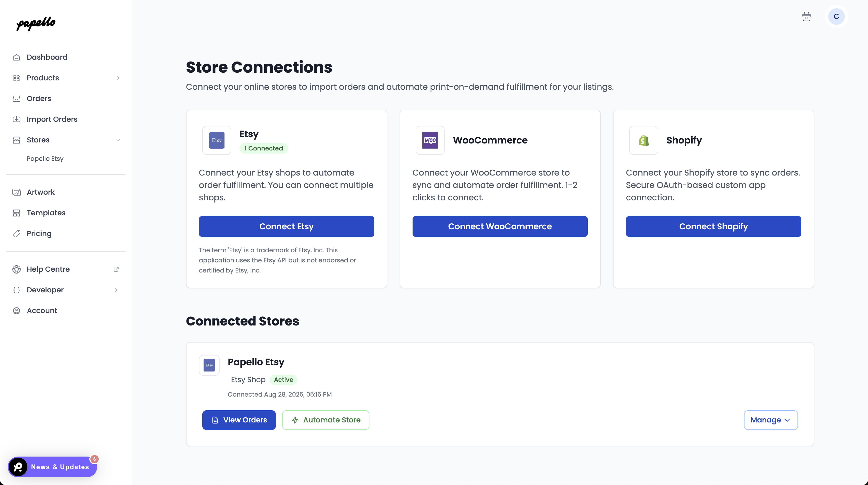868x485 pixels.
Task: Open the user avatar C menu
Action: (x=836, y=17)
